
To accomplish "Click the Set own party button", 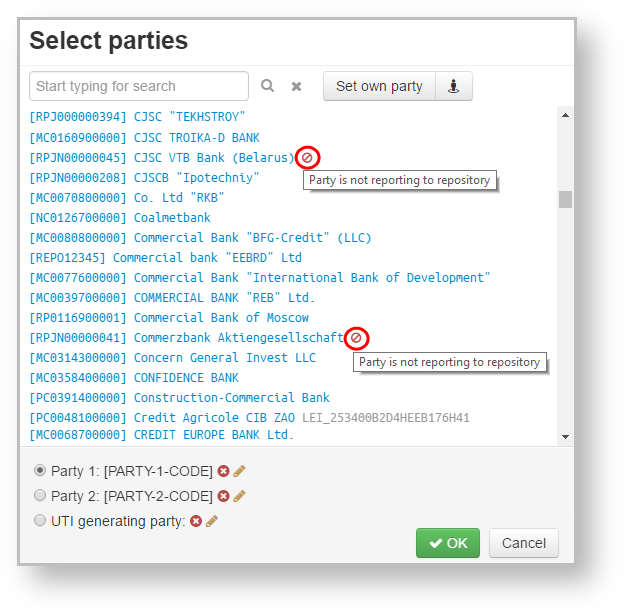I will 379,86.
